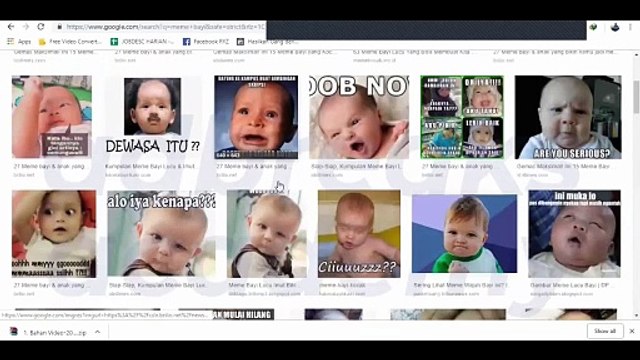Expand the download item chevron menu
The height and width of the screenshot is (360, 640).
[x=98, y=332]
